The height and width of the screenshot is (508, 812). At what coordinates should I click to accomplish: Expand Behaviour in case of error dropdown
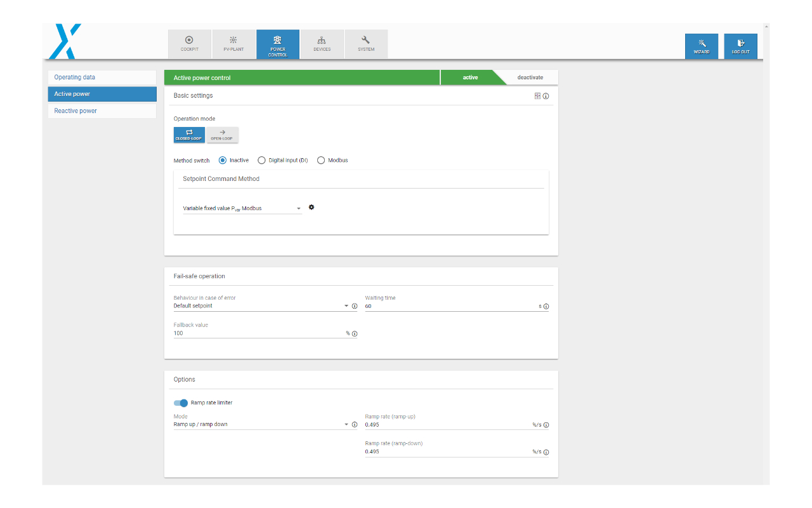point(260,306)
